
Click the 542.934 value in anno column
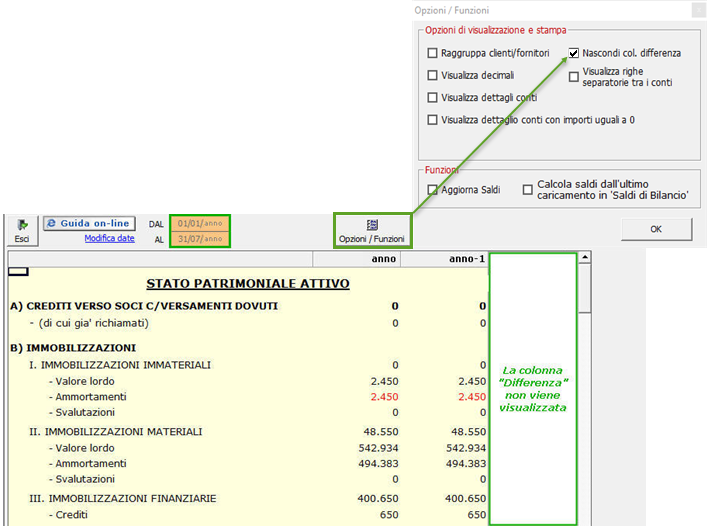pos(379,448)
